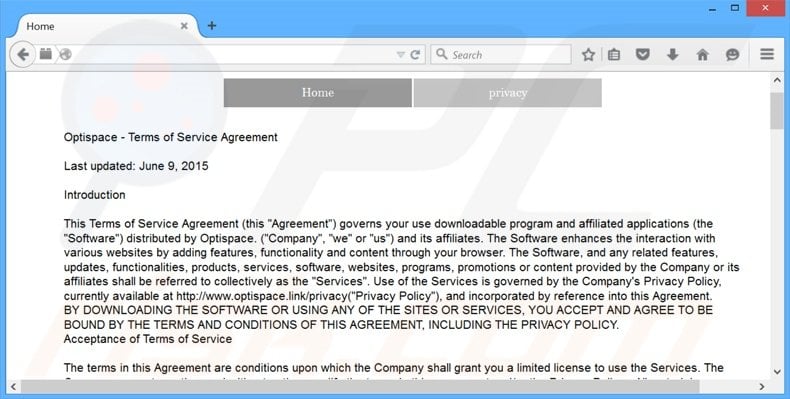Click the vertical scrollbar thumb
790x399 pixels.
(x=776, y=111)
